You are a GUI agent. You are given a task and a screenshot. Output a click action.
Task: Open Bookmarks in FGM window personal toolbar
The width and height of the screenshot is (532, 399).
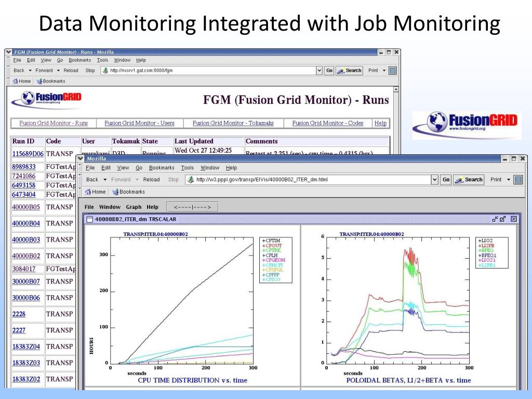[51, 81]
